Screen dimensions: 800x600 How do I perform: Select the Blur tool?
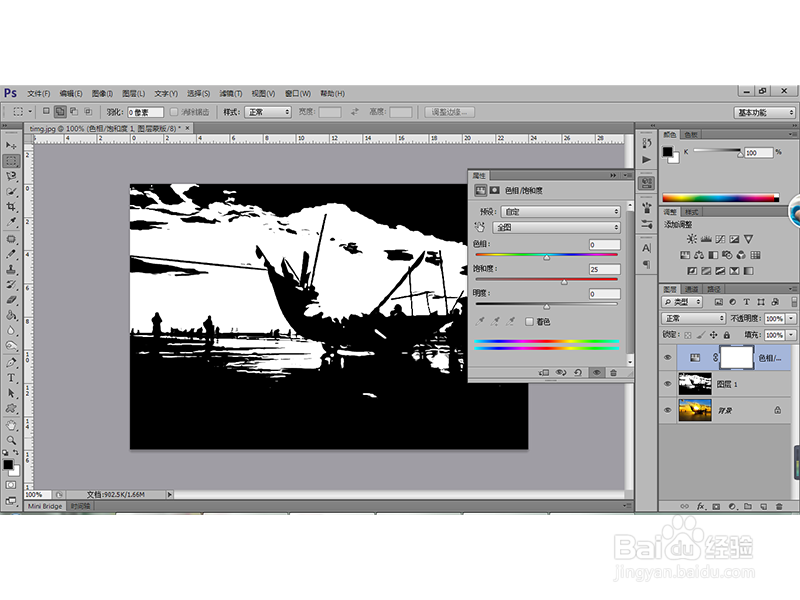[11, 331]
